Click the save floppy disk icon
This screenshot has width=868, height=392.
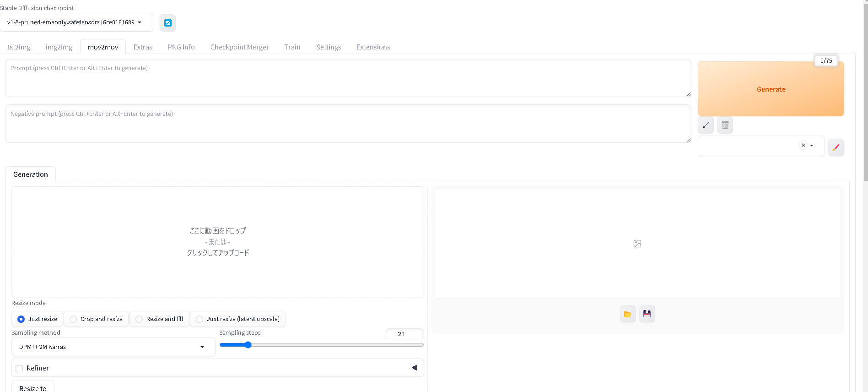click(x=647, y=314)
